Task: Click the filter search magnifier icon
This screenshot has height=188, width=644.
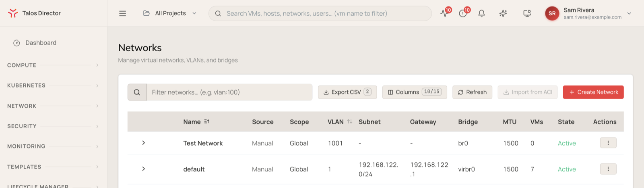Action: [x=137, y=92]
